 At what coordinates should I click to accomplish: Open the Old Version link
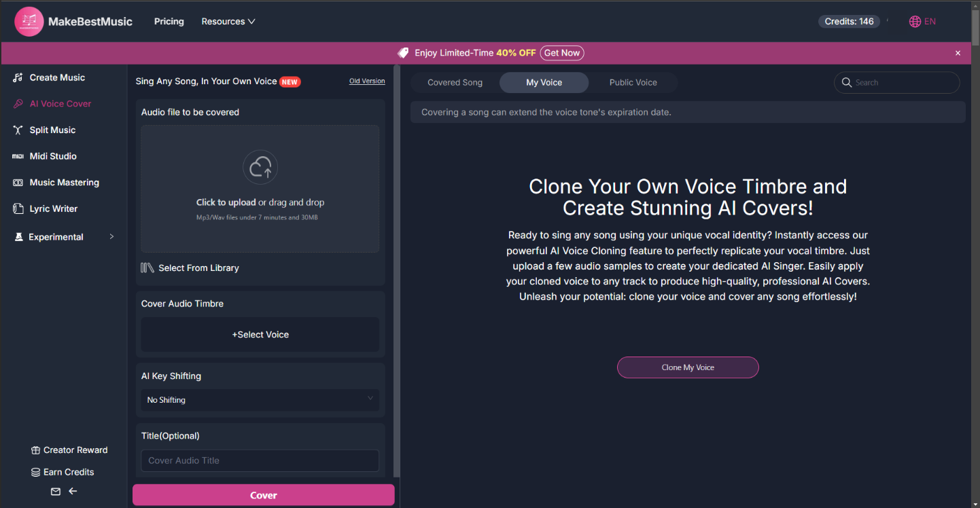pyautogui.click(x=367, y=81)
